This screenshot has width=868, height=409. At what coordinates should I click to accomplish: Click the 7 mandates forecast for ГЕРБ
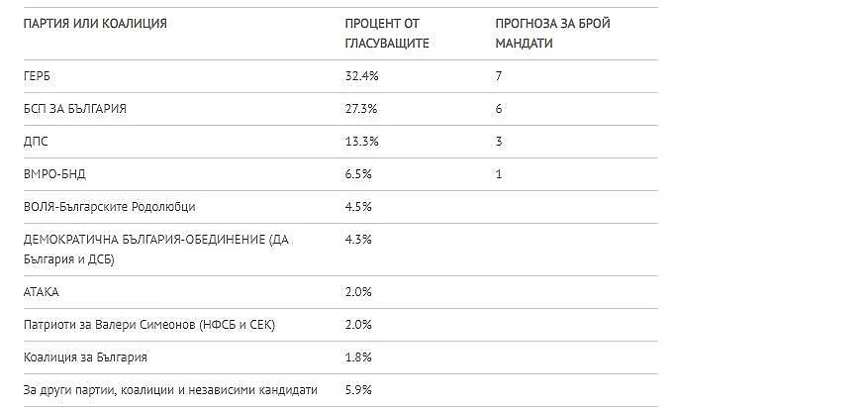[x=498, y=76]
